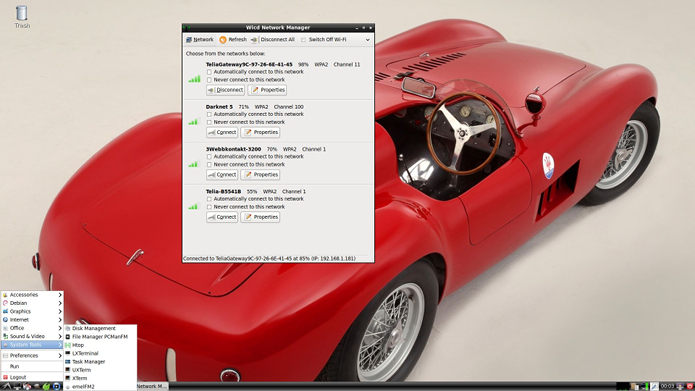Viewport: 695px width, 391px height.
Task: Open Properties for 3Webbkontakt-3200
Action: [x=260, y=175]
